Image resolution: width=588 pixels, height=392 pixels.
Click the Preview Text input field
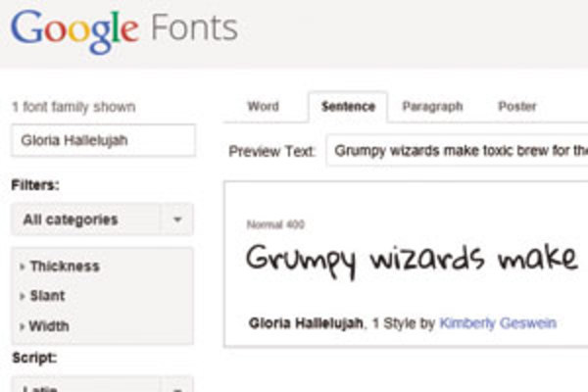pos(457,151)
